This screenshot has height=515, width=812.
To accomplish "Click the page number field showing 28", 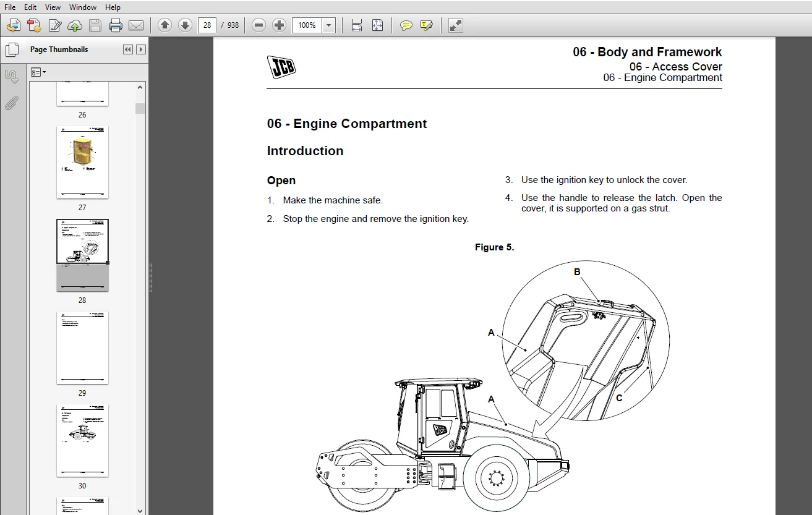I will pos(207,25).
